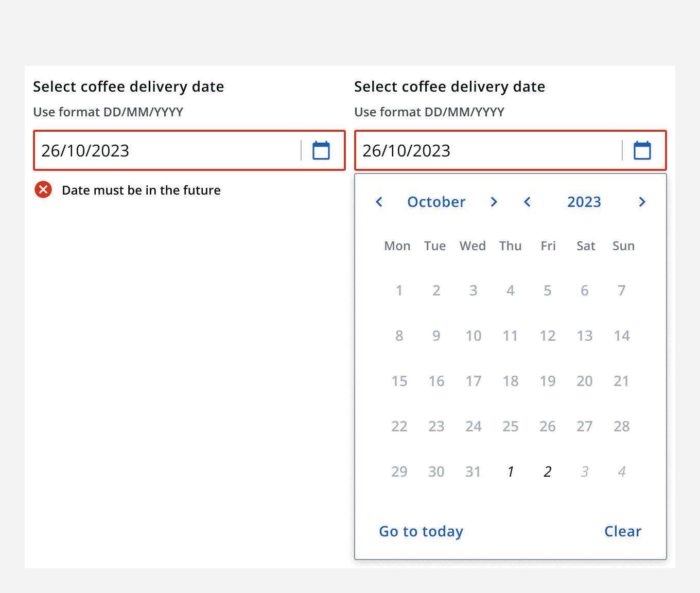
Task: Expand the month navigation forward arrow
Action: [494, 202]
